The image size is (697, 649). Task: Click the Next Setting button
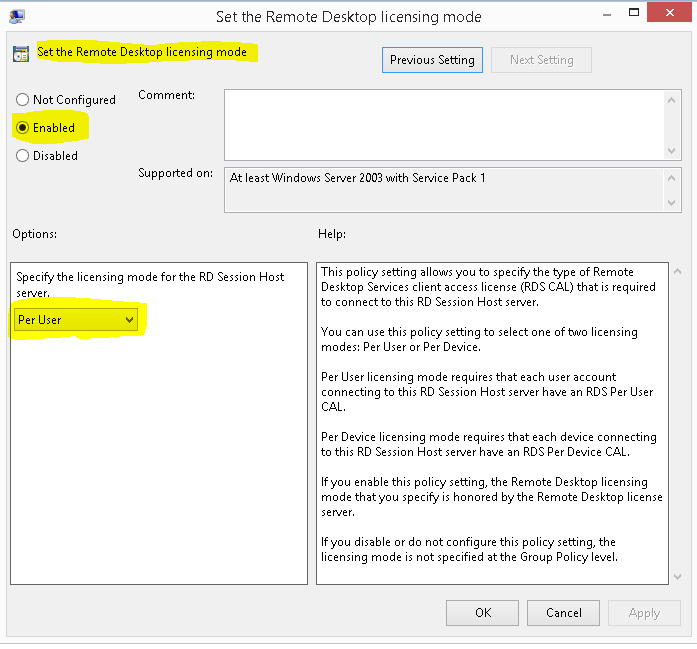[x=541, y=60]
